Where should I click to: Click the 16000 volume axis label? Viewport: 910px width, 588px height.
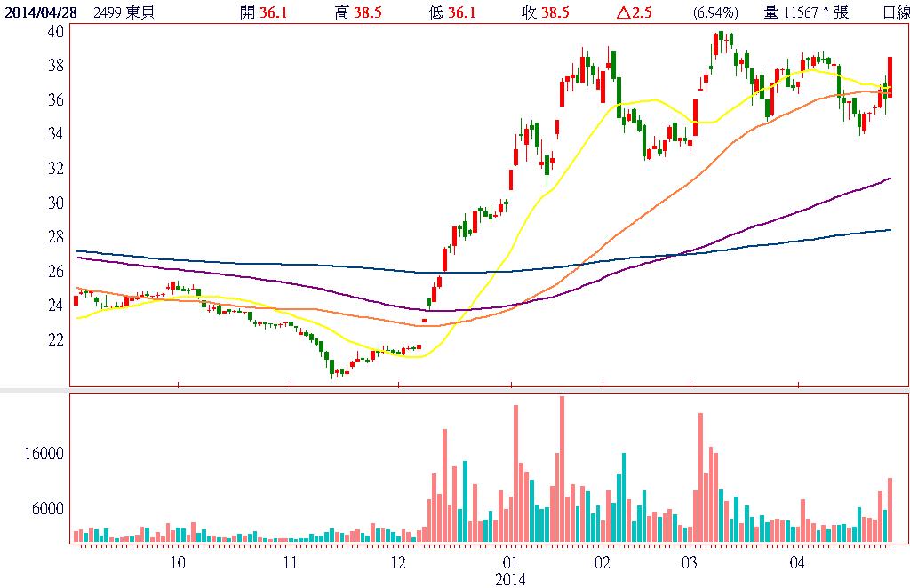(44, 453)
